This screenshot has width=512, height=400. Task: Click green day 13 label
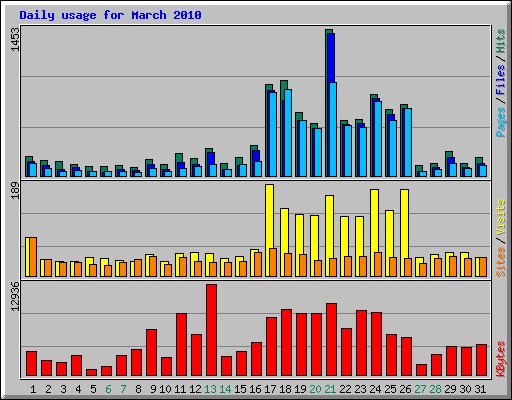210,389
